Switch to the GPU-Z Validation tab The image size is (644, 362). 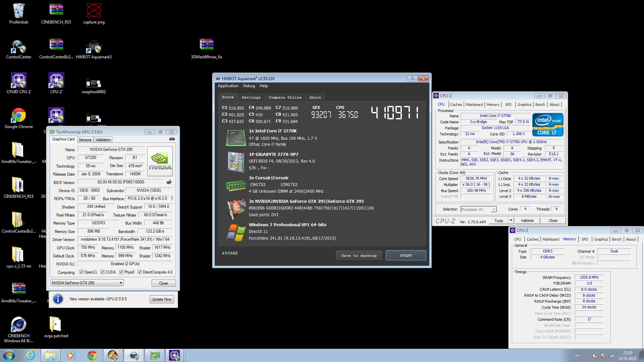(103, 140)
